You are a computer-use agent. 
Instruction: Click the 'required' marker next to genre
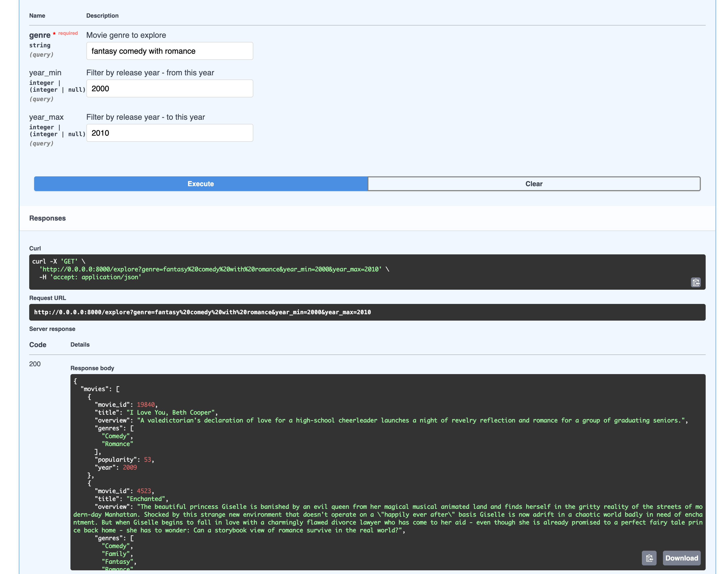click(x=67, y=33)
